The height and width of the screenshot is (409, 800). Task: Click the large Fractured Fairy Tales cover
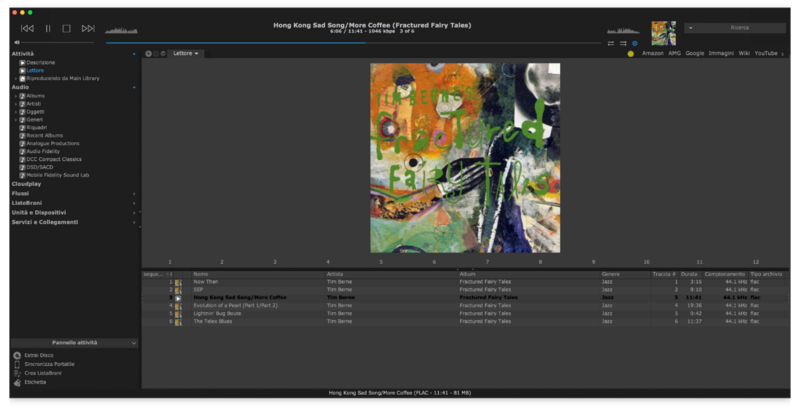pyautogui.click(x=465, y=158)
